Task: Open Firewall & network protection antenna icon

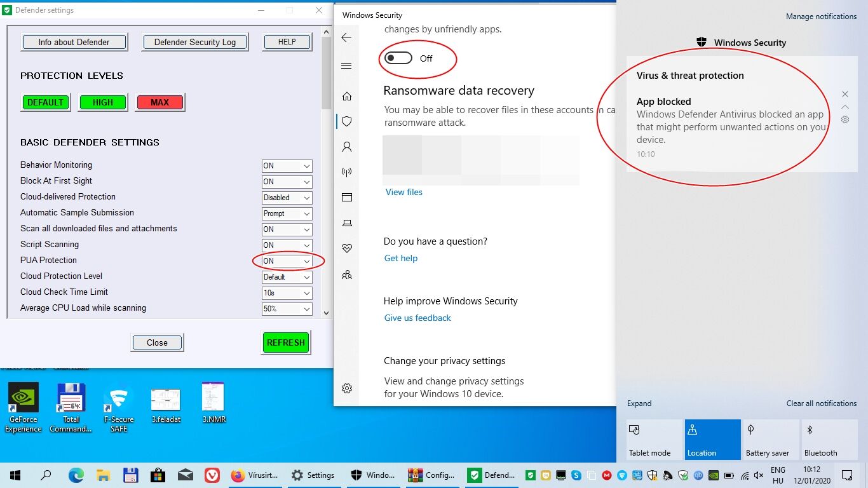Action: coord(347,172)
